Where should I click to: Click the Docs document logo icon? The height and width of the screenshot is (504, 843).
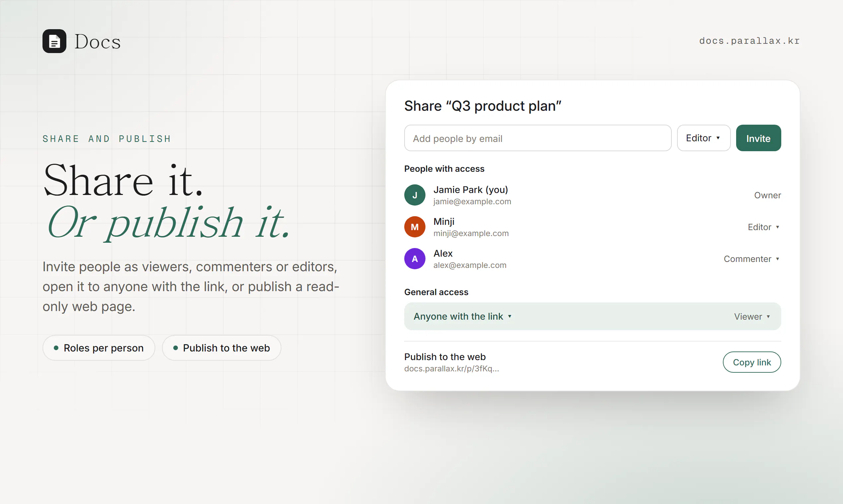54,41
